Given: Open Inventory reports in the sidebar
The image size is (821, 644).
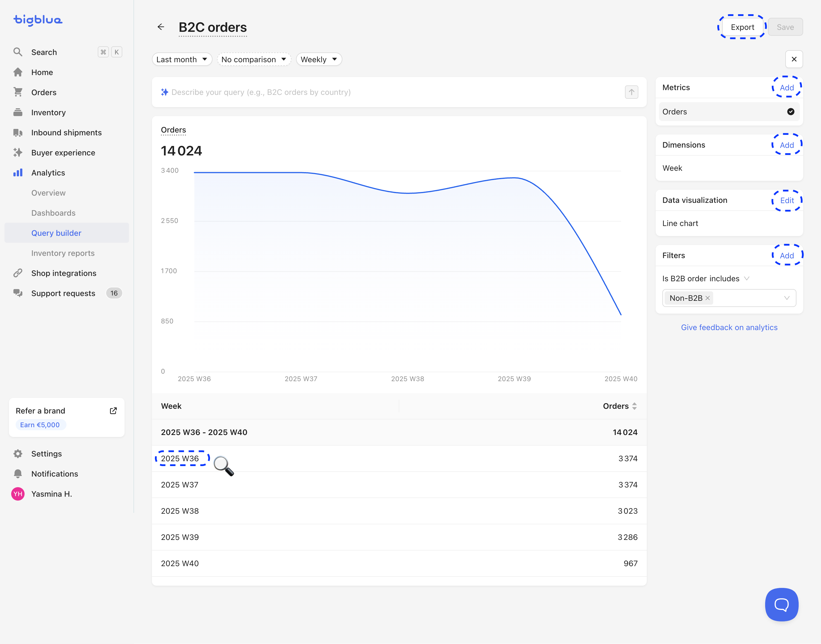Looking at the screenshot, I should (63, 253).
